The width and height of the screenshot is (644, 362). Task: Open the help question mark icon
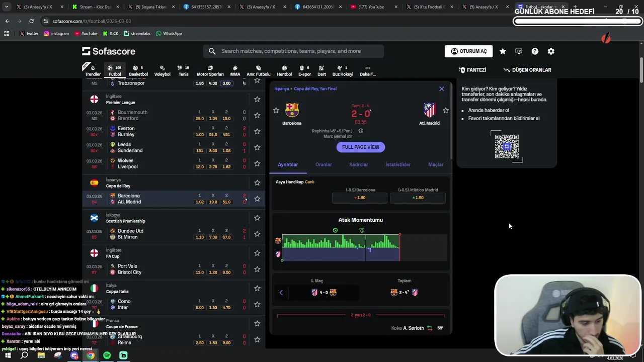[535, 51]
